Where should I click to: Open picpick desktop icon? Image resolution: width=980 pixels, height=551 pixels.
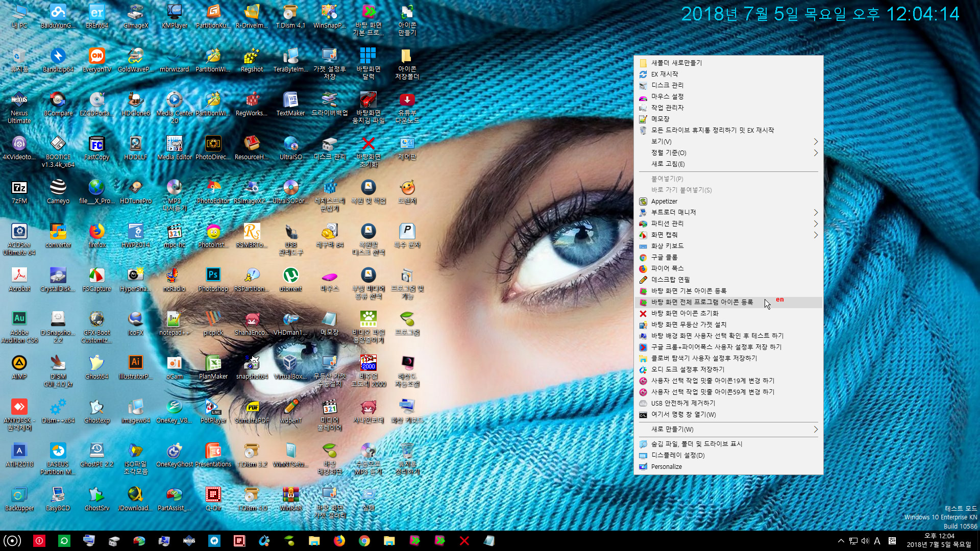[213, 323]
